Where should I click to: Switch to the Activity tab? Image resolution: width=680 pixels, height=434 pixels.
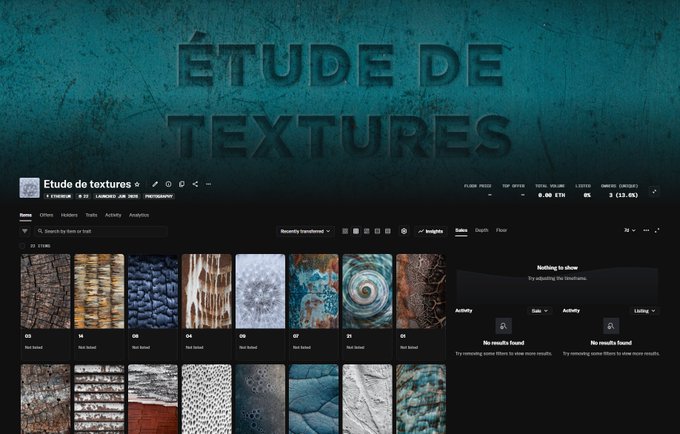point(113,215)
